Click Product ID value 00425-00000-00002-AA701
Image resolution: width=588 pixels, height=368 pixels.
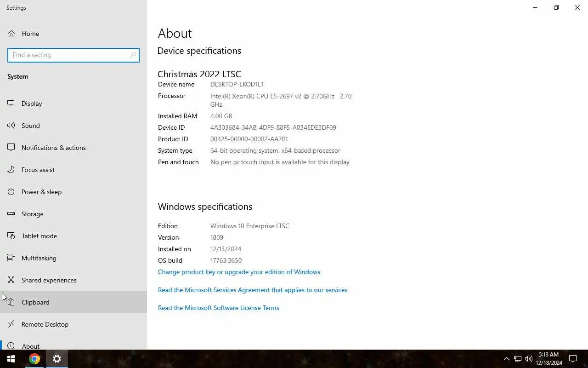click(249, 139)
